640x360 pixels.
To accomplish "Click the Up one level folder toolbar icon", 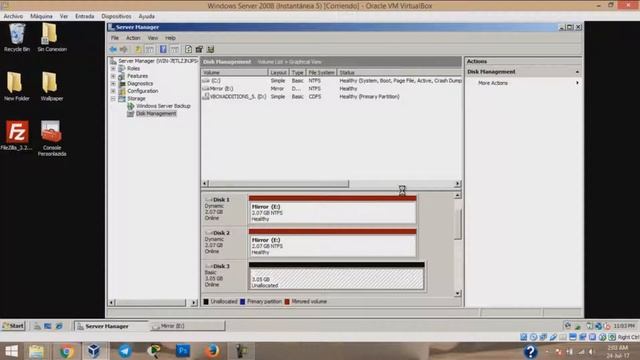I will (x=138, y=49).
